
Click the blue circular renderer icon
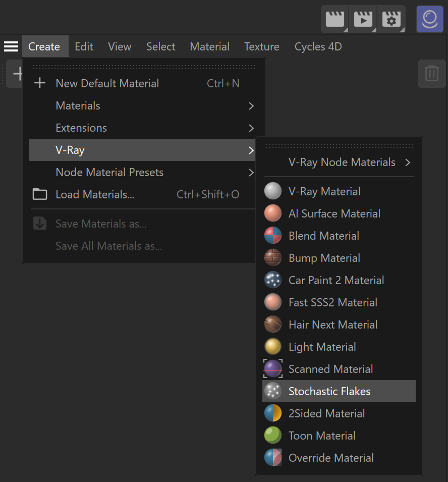[x=429, y=19]
